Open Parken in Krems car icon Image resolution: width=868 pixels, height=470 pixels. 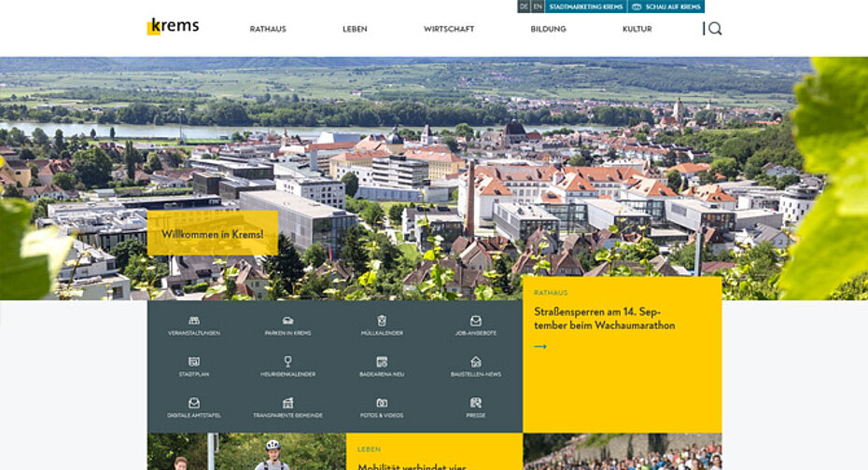pos(287,321)
